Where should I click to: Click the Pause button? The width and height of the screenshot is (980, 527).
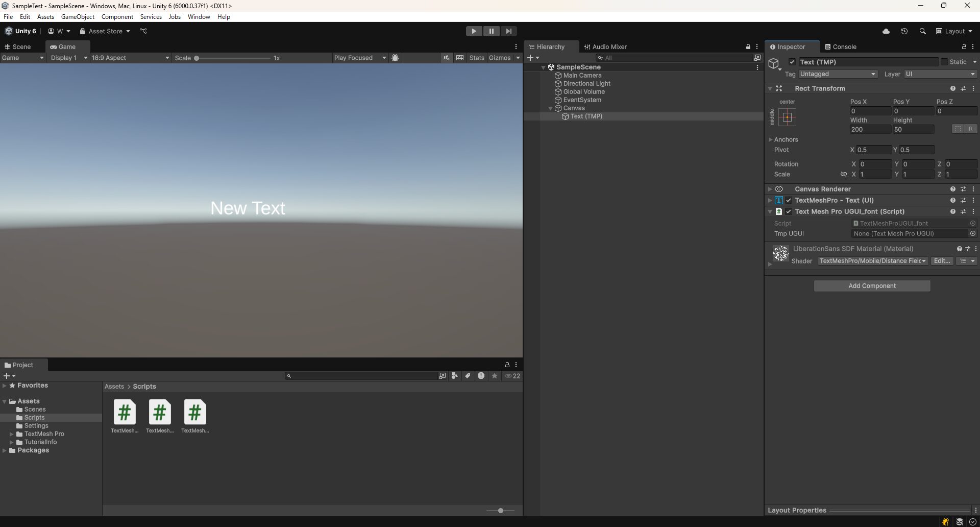click(491, 31)
